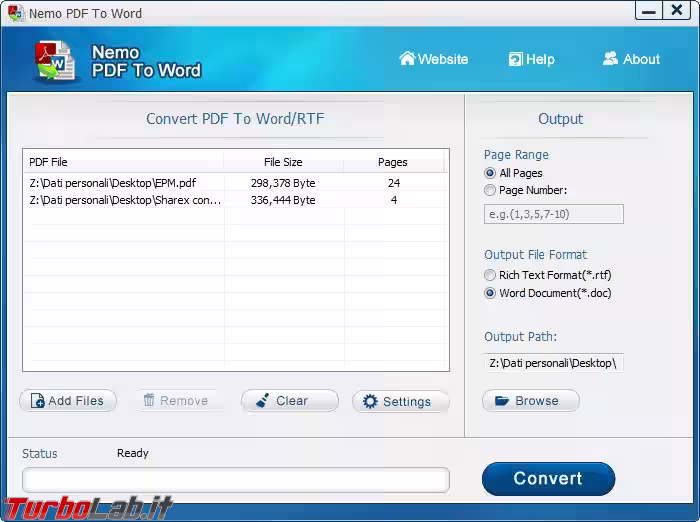Click the Settings gear icon

(x=370, y=402)
